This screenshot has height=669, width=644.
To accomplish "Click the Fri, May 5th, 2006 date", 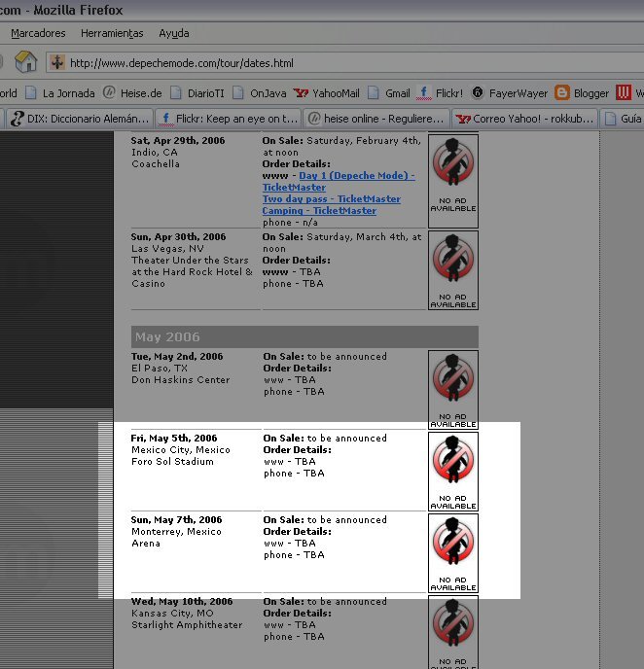I will tap(174, 439).
